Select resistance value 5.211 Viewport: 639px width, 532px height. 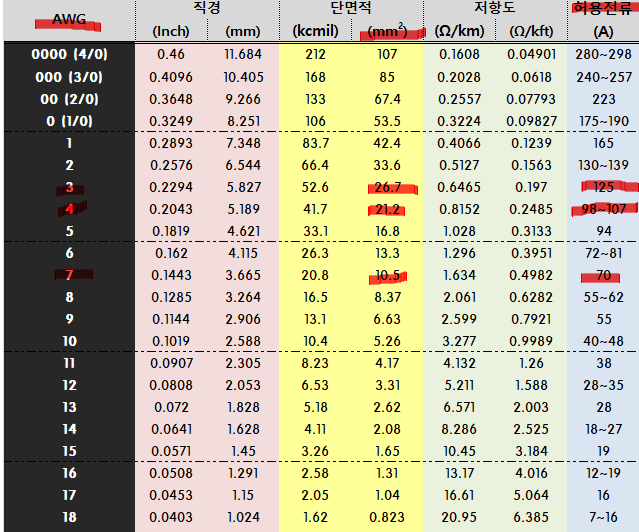(x=459, y=385)
